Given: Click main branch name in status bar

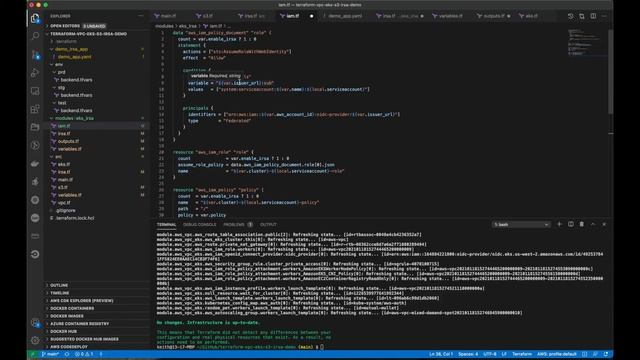Looking at the screenshot, I should [50, 354].
